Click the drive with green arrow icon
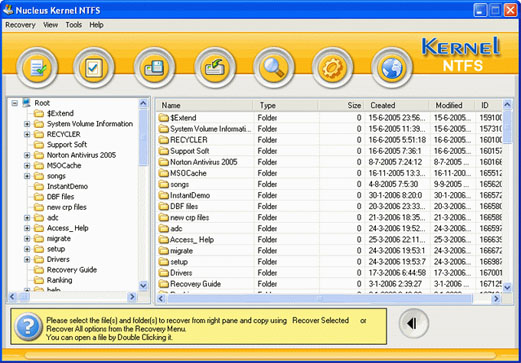 point(215,68)
